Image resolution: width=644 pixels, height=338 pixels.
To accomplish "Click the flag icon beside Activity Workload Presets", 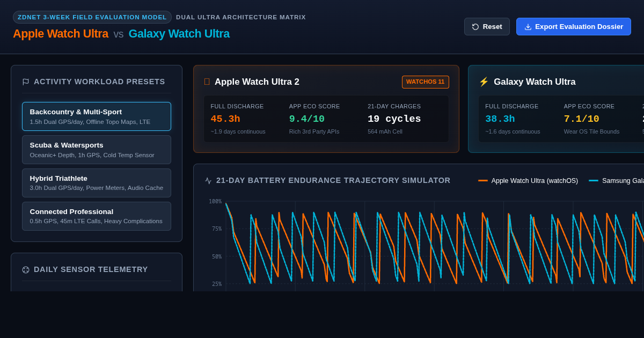I will tap(26, 82).
